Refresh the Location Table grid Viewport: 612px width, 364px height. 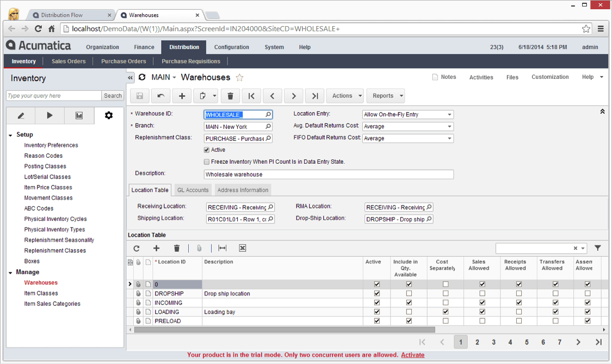tap(136, 249)
